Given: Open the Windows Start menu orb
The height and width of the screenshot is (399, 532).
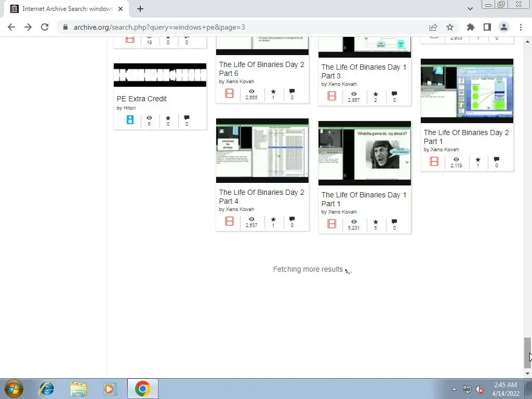Looking at the screenshot, I should 14,389.
